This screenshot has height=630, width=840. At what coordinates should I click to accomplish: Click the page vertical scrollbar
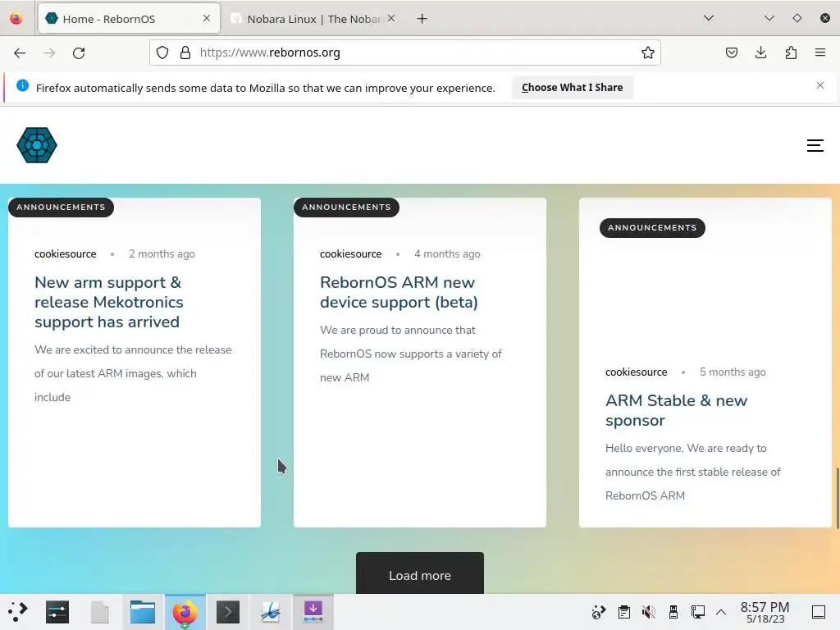pos(838,498)
